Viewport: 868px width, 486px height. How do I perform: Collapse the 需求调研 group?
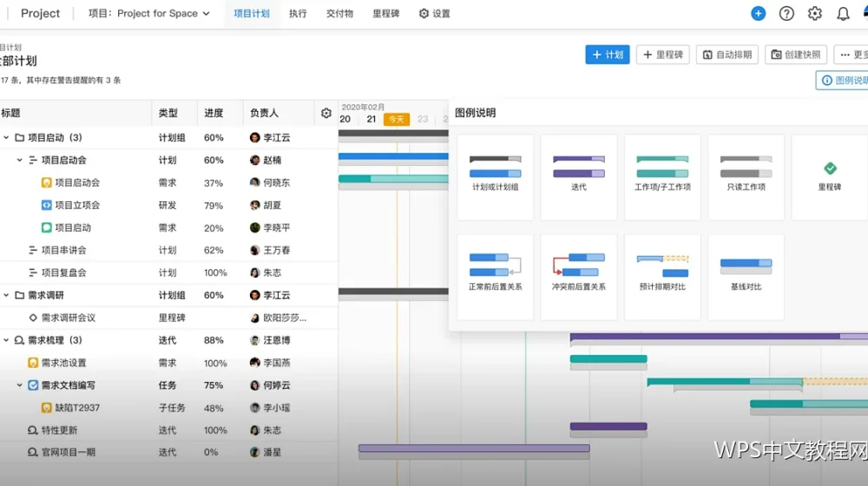[6, 295]
